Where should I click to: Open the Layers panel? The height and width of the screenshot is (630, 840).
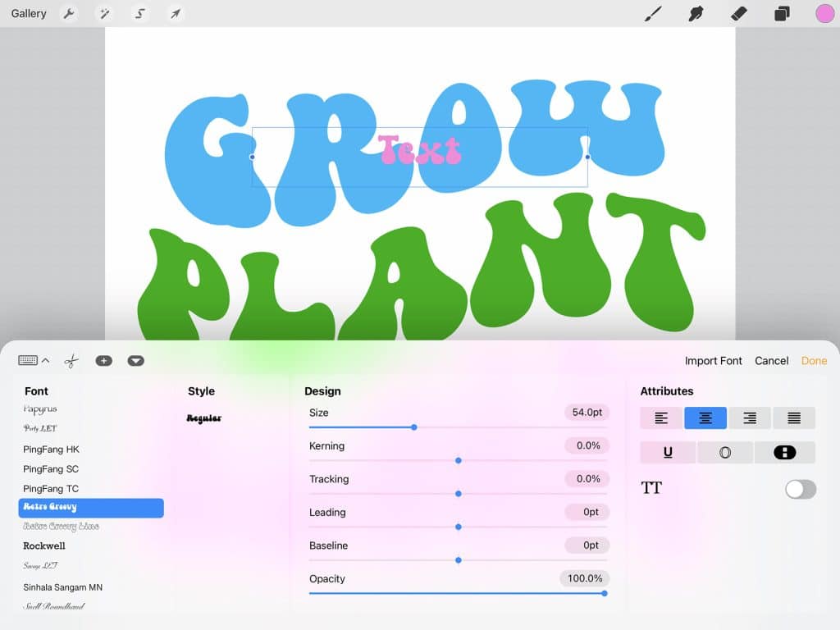point(782,13)
